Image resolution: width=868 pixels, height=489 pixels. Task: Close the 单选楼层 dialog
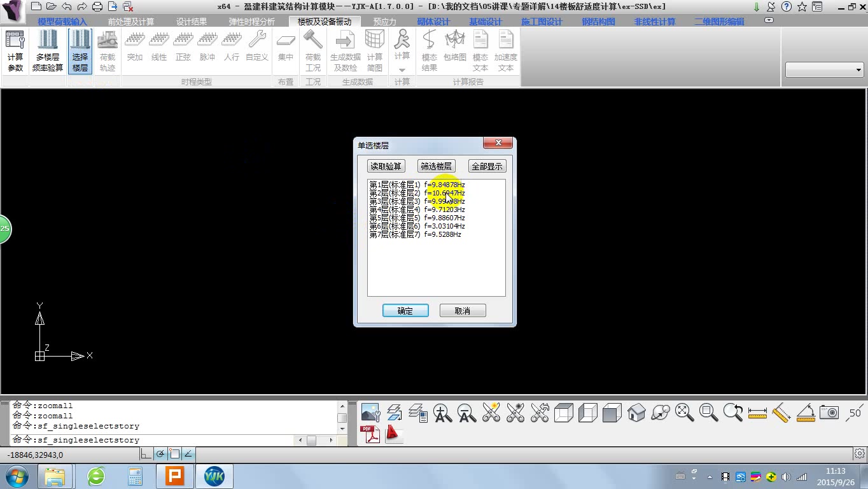point(498,143)
